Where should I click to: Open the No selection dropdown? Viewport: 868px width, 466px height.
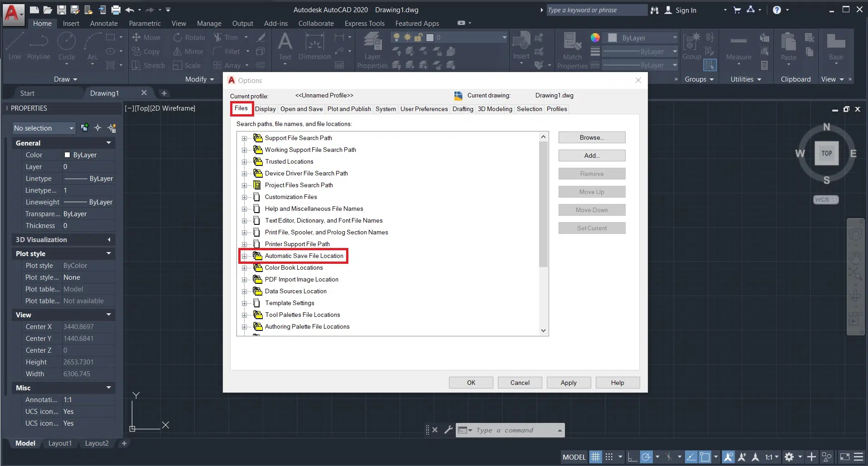pos(44,128)
